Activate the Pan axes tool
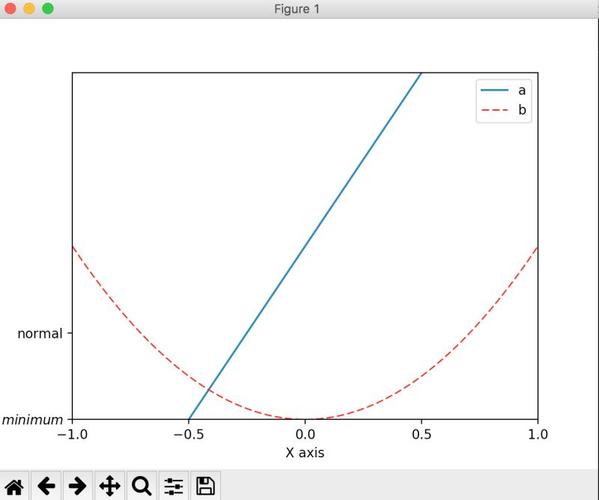The width and height of the screenshot is (599, 500). pos(110,487)
